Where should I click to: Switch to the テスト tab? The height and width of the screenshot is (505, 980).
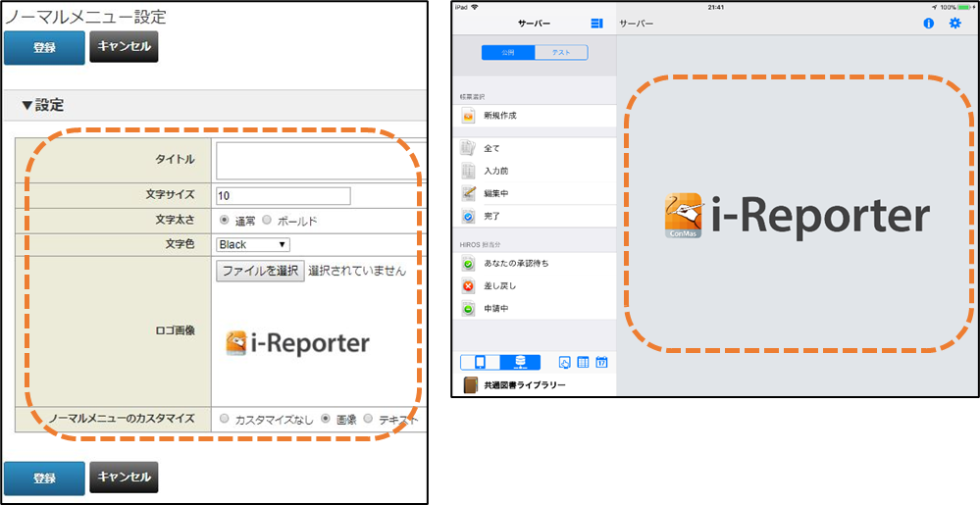561,53
